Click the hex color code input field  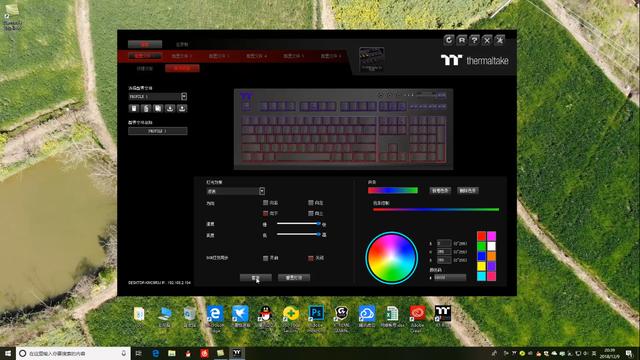[x=450, y=278]
